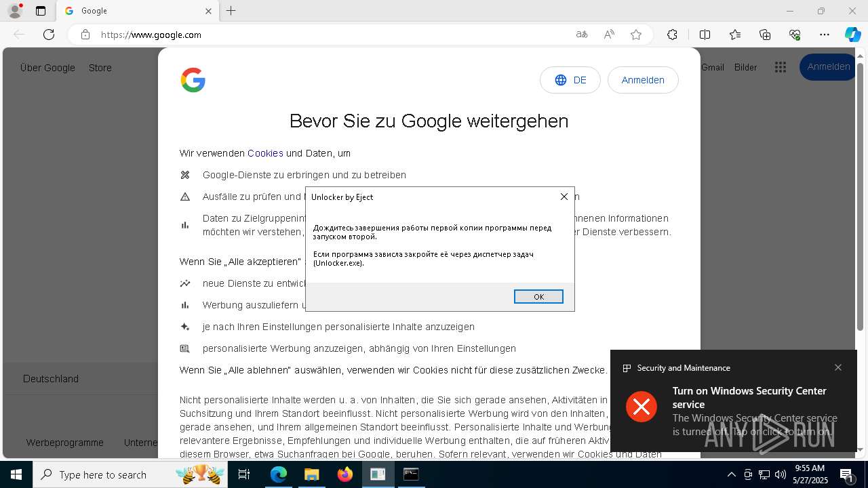Open split screen view
Image resolution: width=868 pixels, height=488 pixels.
click(705, 35)
